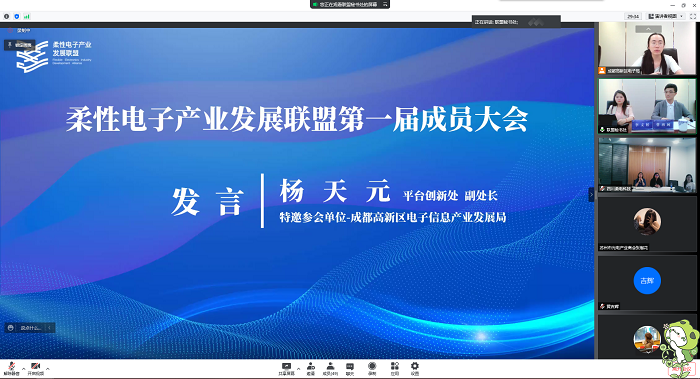Image resolution: width=700 pixels, height=379 pixels.
Task: Turn on the camera video button
Action: (x=35, y=368)
